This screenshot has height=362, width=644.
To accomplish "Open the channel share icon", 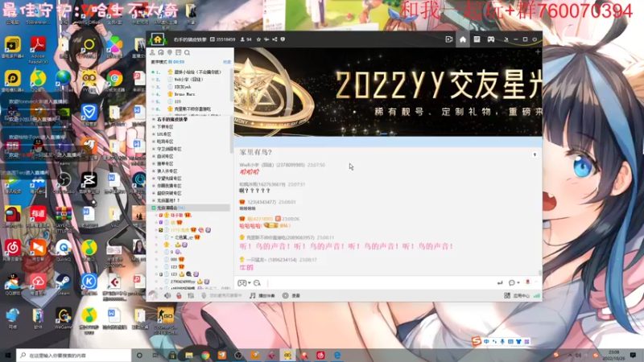I will click(275, 39).
